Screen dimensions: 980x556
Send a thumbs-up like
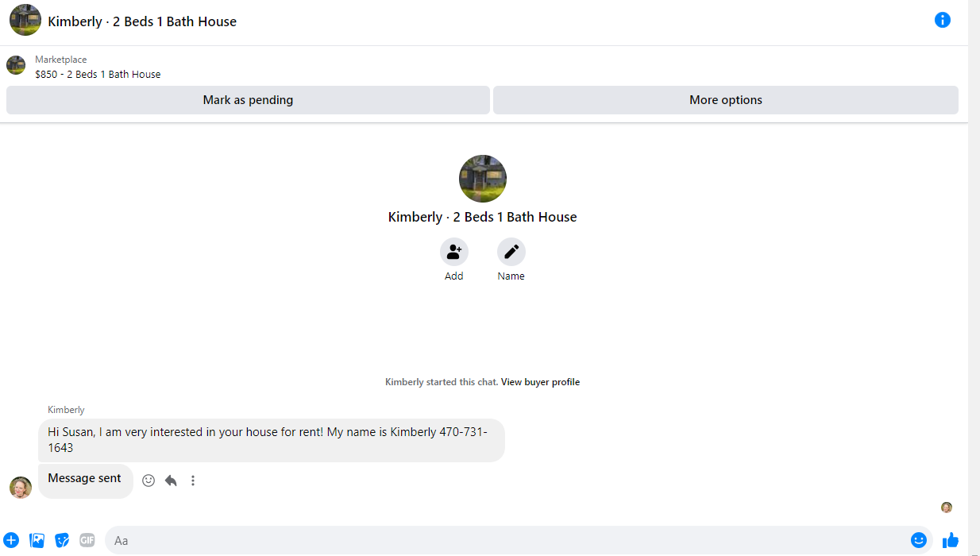pos(951,540)
